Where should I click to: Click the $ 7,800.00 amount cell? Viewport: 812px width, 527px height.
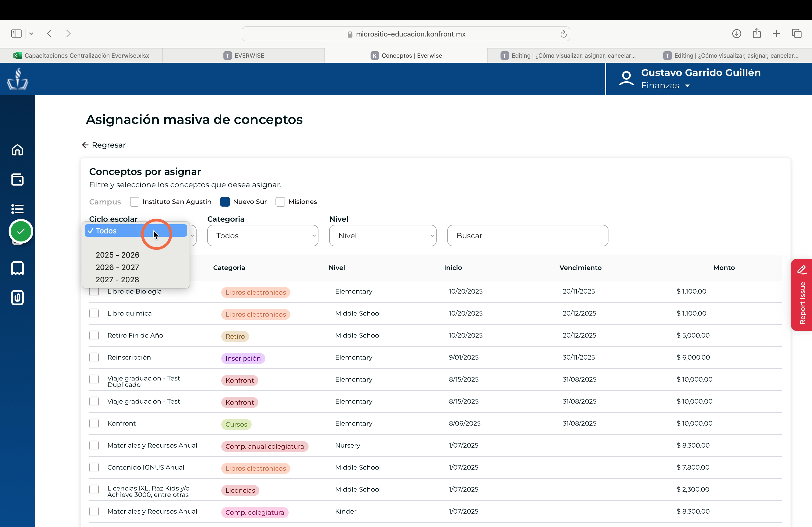tap(693, 467)
